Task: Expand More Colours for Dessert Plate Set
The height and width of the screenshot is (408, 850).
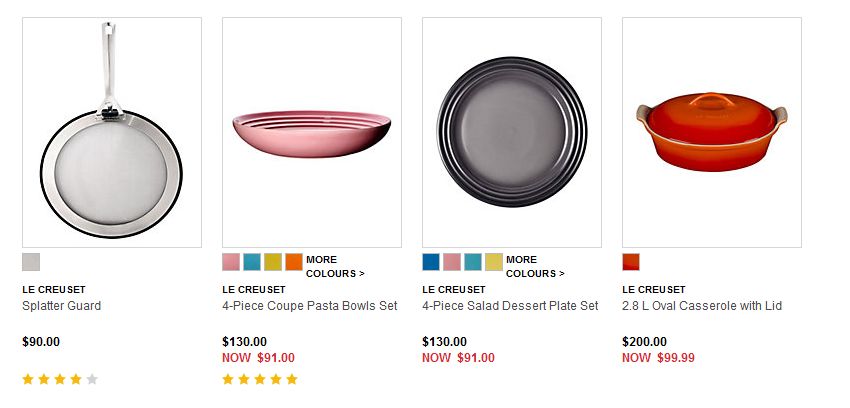Action: 535,267
